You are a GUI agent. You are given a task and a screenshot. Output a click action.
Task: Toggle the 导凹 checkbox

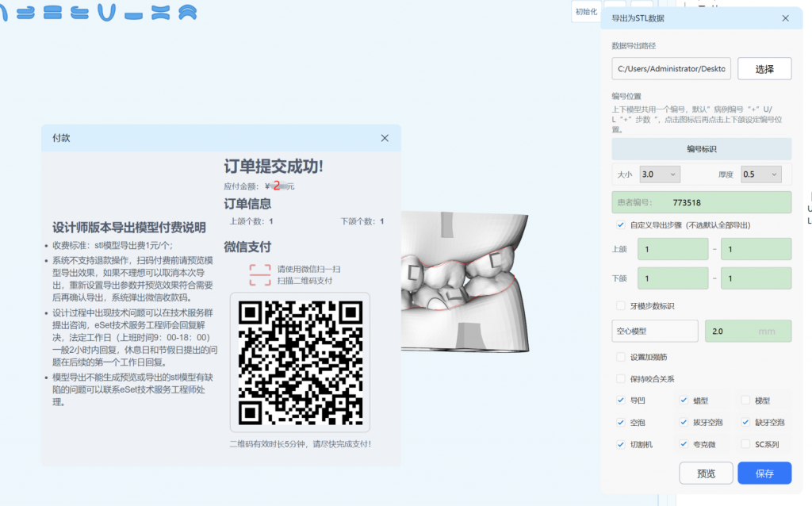(620, 401)
